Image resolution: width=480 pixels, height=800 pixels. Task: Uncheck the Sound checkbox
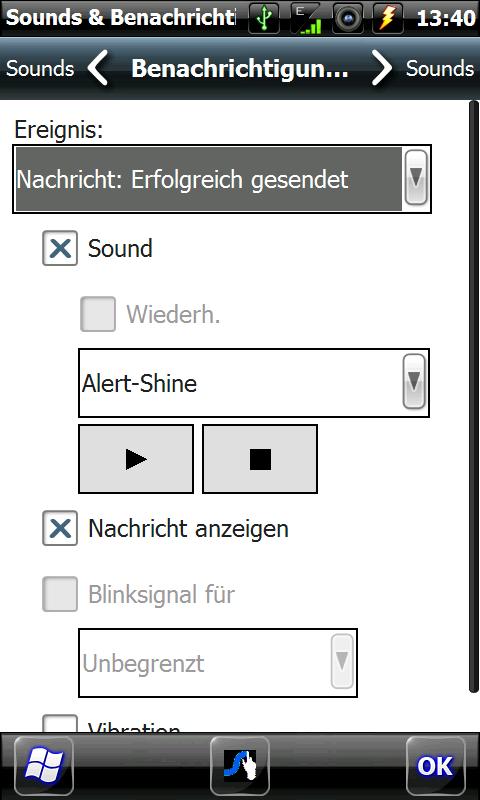(x=60, y=248)
